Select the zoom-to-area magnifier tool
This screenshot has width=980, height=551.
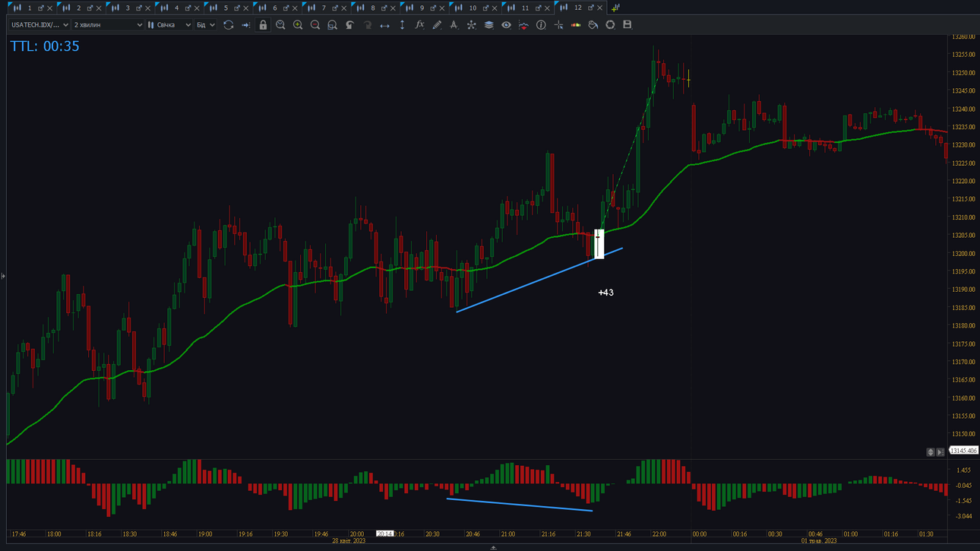[332, 25]
